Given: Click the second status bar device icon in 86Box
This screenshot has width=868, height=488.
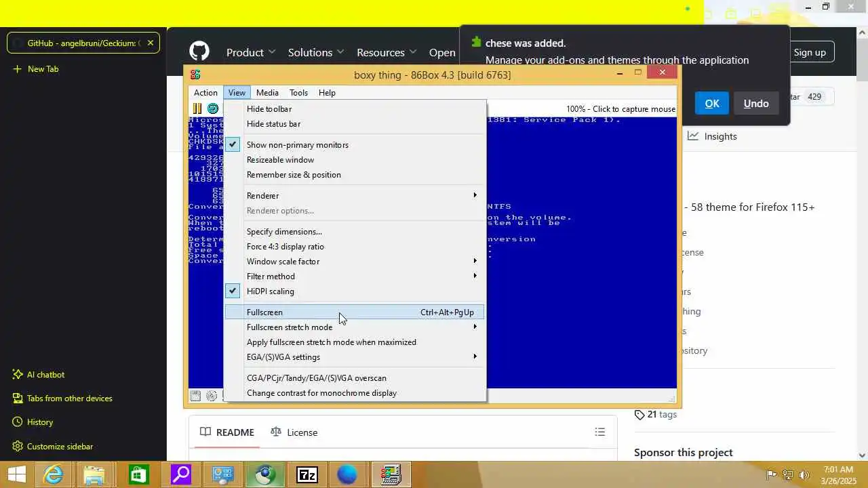Looking at the screenshot, I should [212, 396].
